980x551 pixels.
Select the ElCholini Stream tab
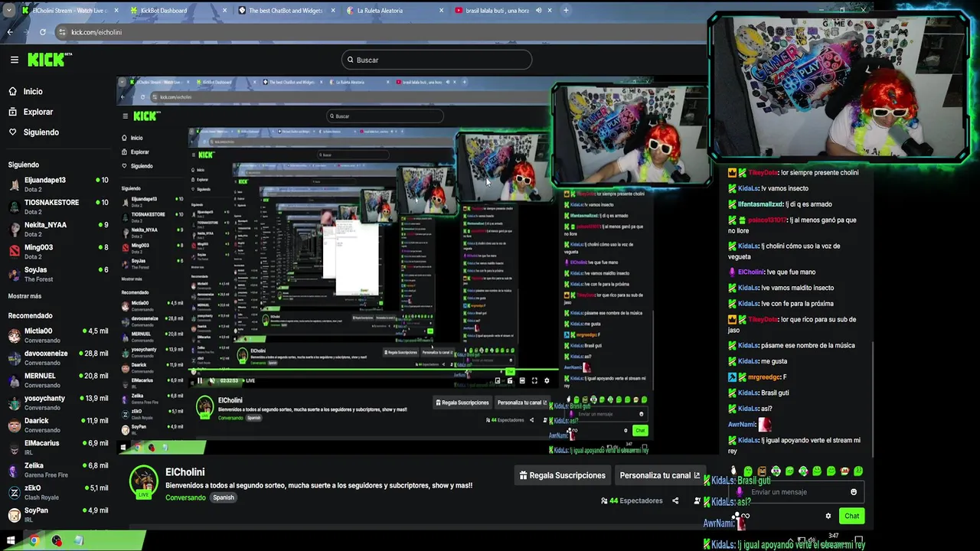[69, 11]
